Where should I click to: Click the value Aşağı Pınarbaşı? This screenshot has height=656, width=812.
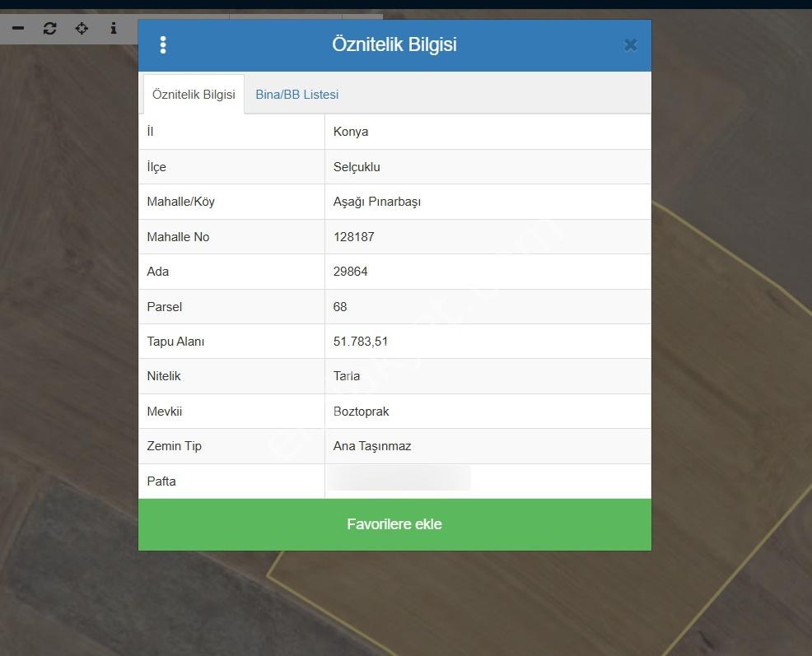(x=376, y=202)
